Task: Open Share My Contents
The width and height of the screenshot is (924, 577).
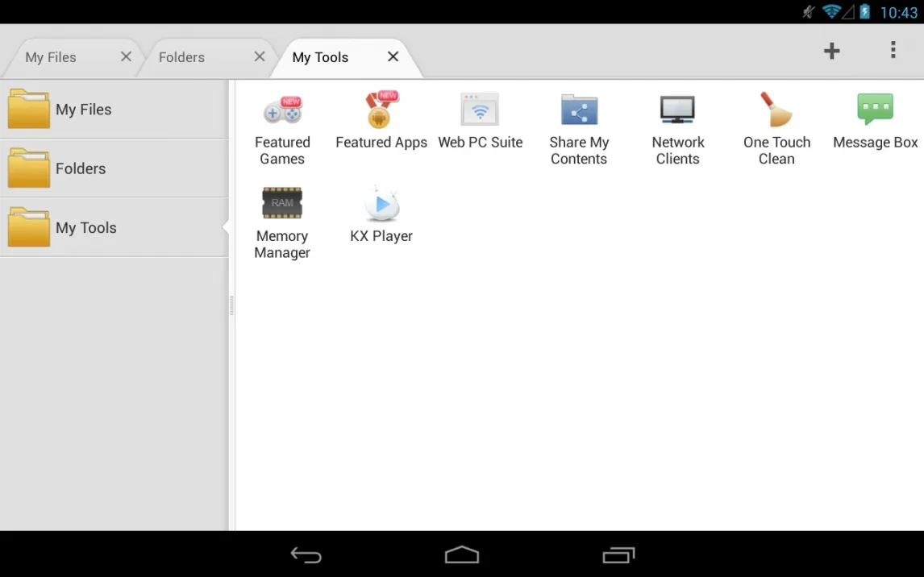Action: pyautogui.click(x=579, y=129)
